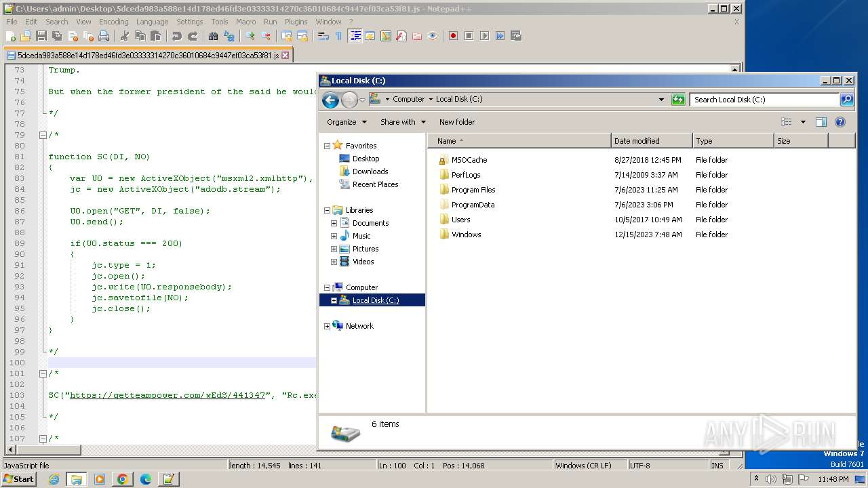Open the Macro menu
This screenshot has width=868, height=488.
point(245,22)
